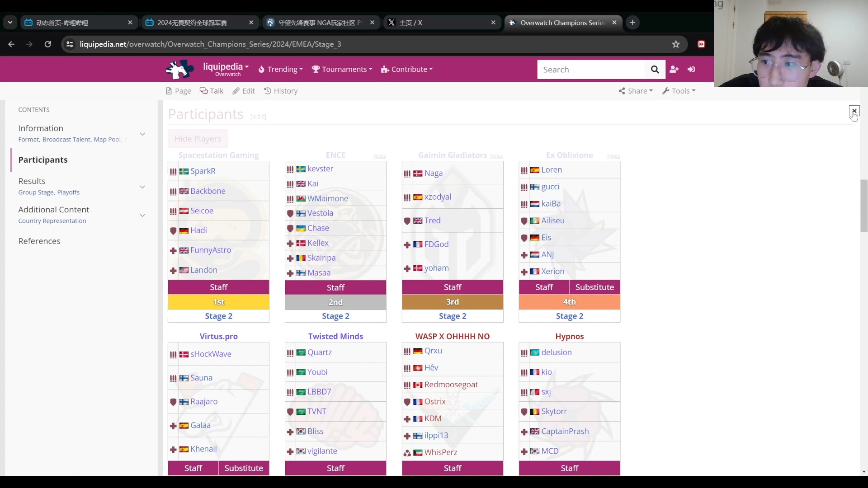Open the Trending dropdown menu

281,69
